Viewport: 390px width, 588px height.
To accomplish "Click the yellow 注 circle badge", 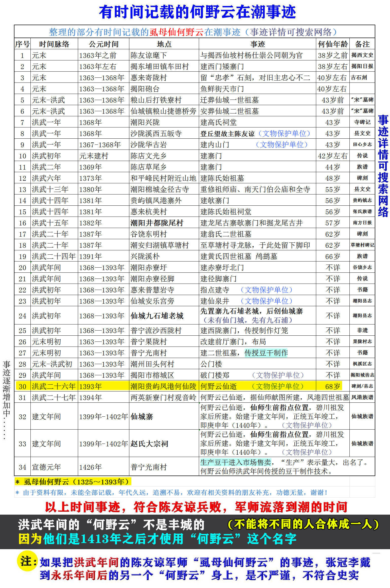I will tap(27, 561).
